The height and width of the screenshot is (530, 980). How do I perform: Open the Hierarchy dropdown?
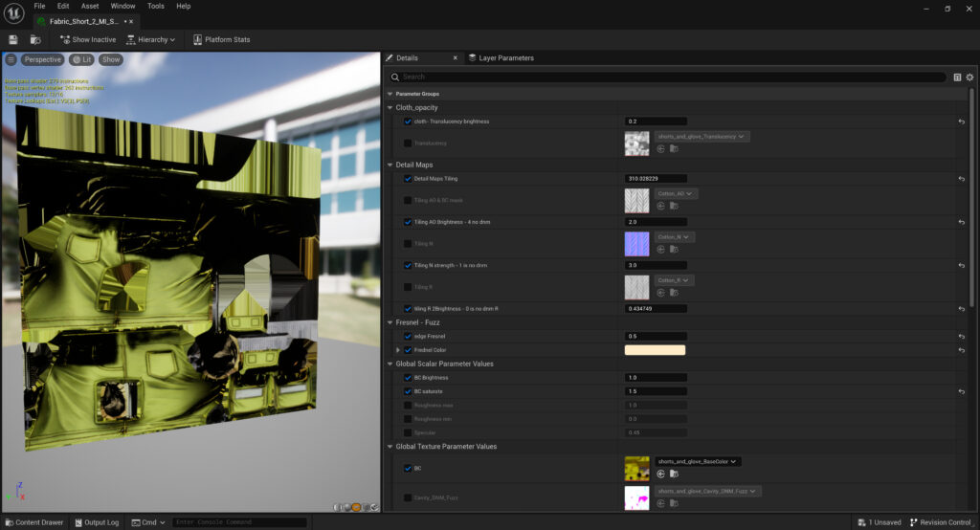point(150,39)
